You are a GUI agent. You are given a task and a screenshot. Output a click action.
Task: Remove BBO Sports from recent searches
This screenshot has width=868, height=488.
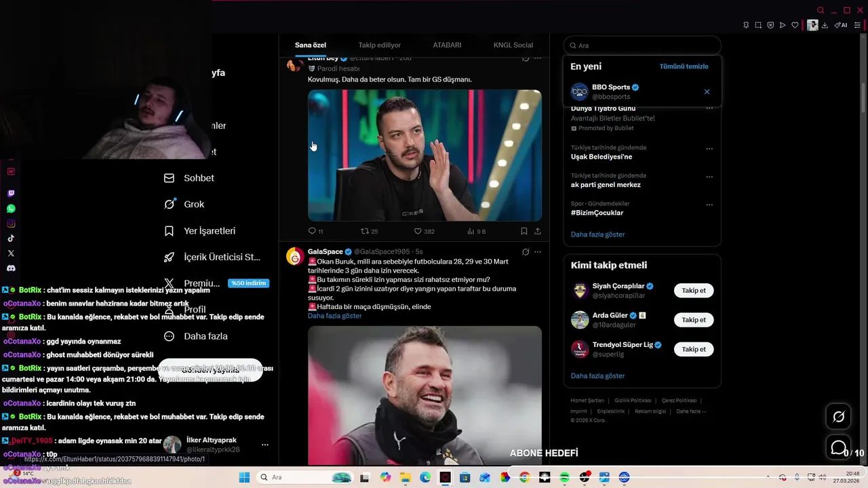tap(707, 91)
